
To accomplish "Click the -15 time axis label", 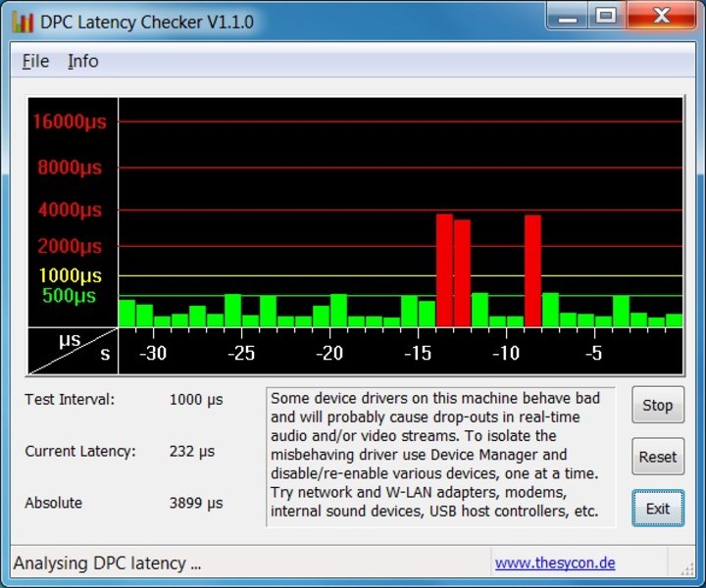I will tap(418, 353).
